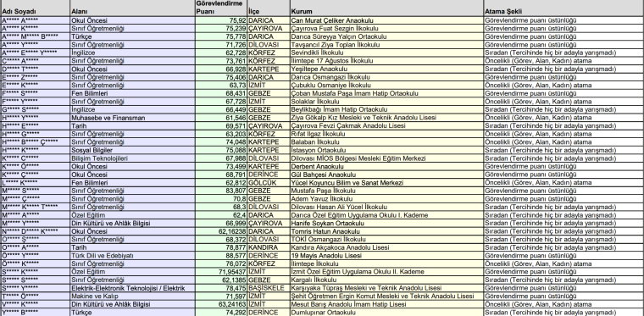
Task: Select cell 'Çayırova Fuat Sezgin İlkokulu'
Action: (386, 29)
